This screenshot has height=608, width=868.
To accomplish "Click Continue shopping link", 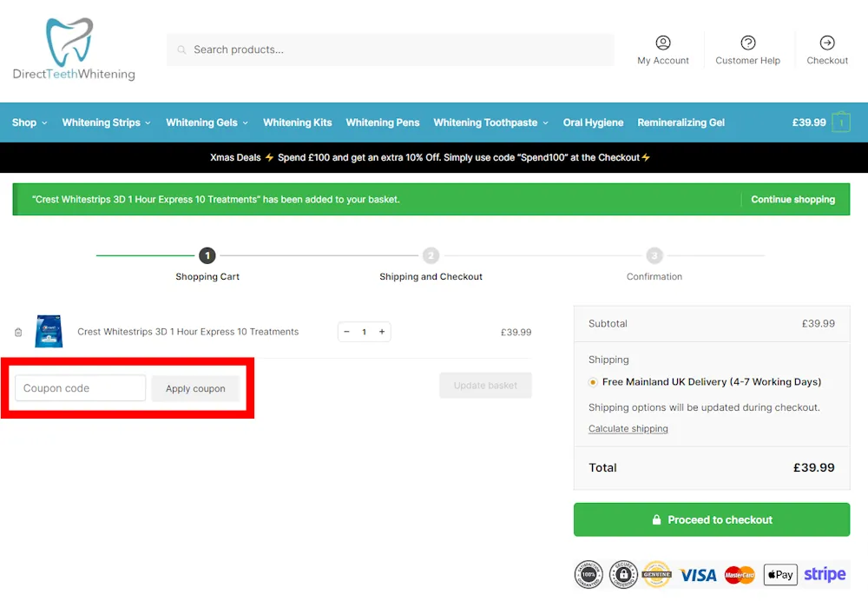I will point(792,200).
